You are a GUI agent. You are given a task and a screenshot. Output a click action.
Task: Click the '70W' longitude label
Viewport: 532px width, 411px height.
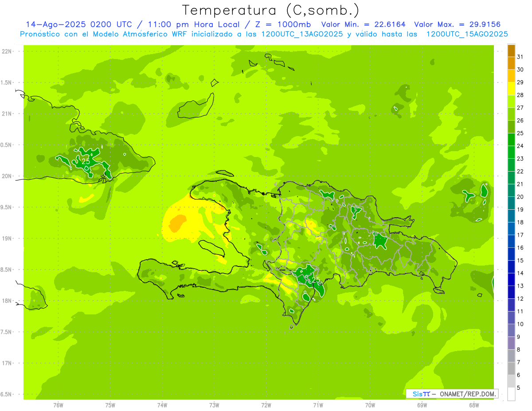[370, 405]
